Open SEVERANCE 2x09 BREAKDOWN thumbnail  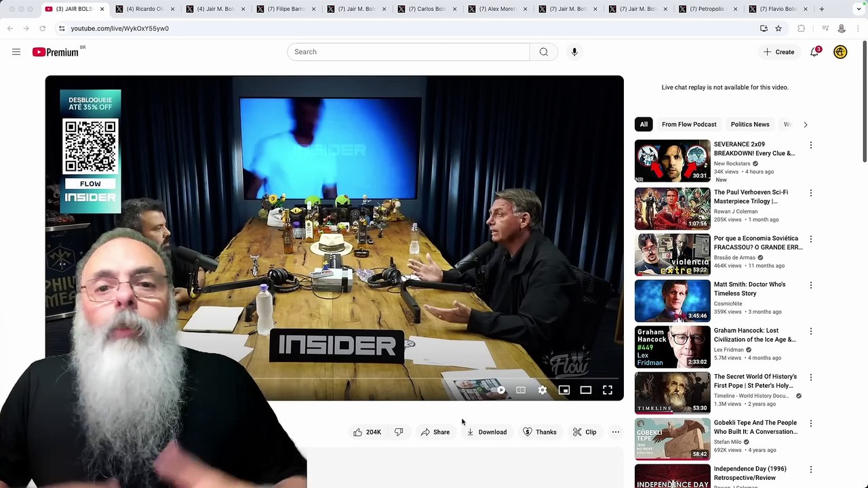pos(672,161)
